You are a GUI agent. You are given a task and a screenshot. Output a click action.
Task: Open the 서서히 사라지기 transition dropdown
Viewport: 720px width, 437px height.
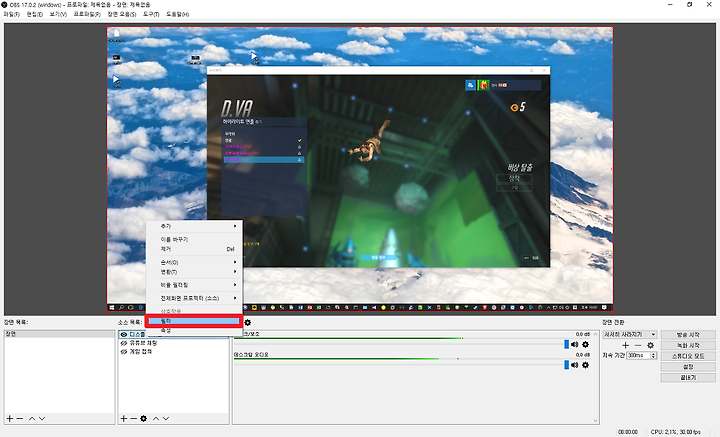[x=630, y=335]
